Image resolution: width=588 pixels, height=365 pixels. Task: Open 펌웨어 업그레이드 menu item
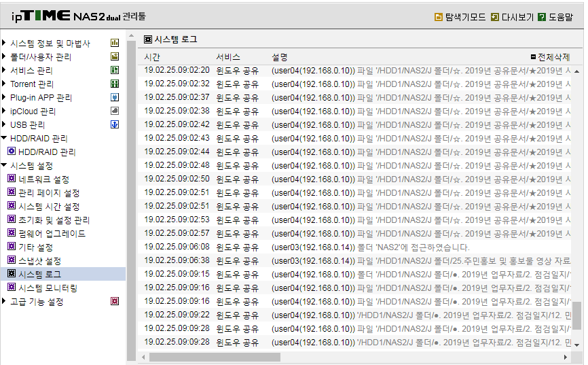tap(52, 234)
